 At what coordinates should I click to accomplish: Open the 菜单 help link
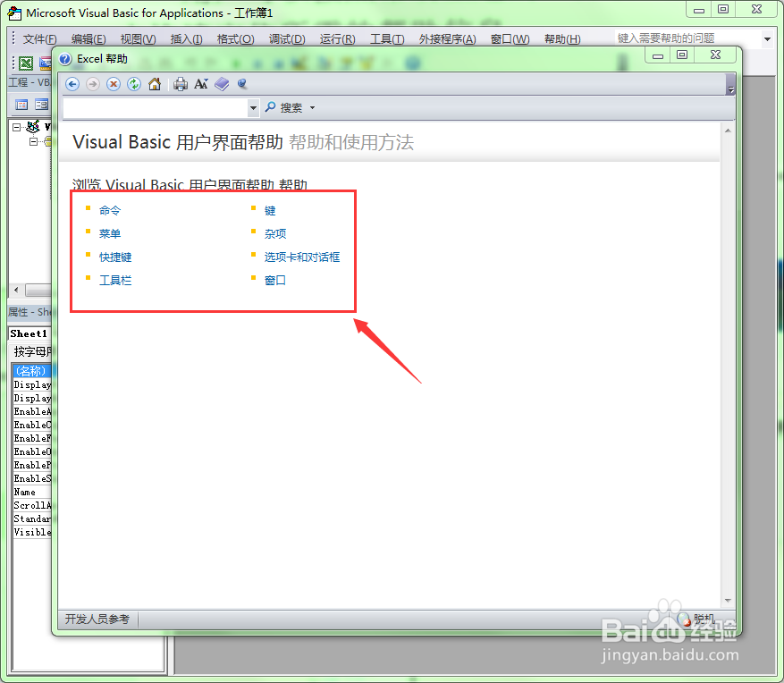pyautogui.click(x=109, y=233)
